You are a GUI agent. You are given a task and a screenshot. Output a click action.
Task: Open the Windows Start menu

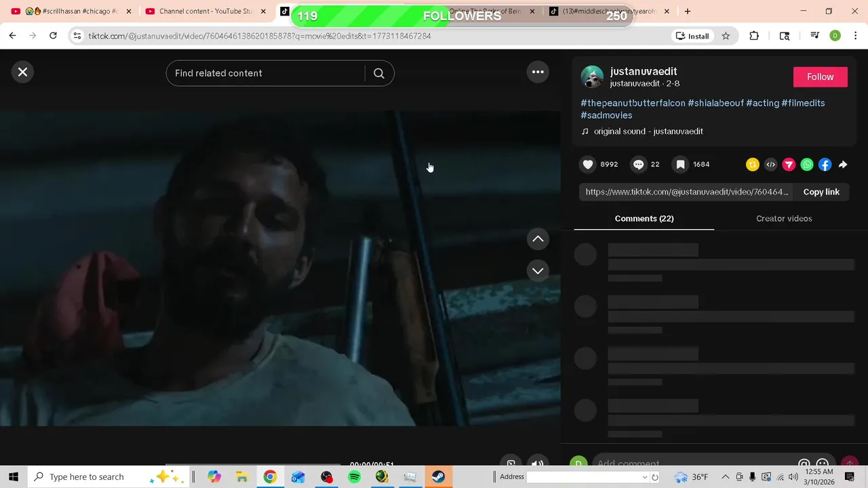(14, 476)
